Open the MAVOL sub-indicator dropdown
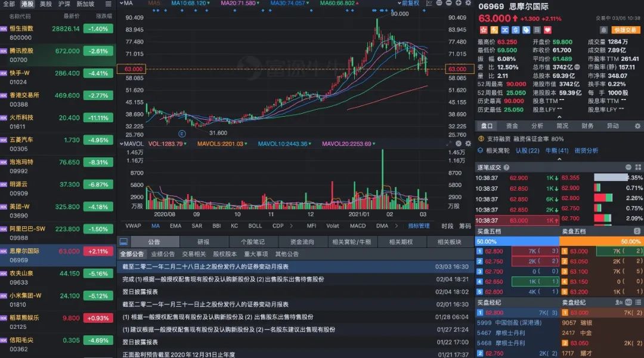 click(x=131, y=144)
